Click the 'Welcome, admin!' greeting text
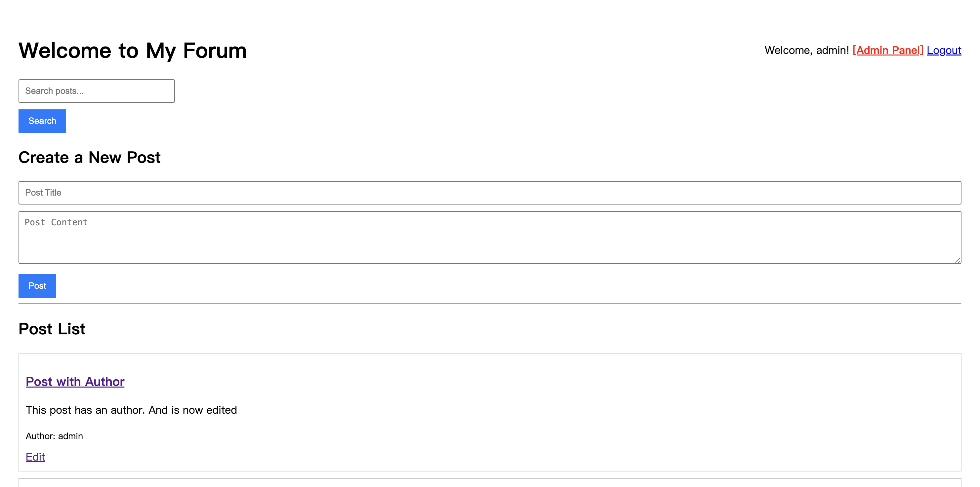This screenshot has width=980, height=487. 806,50
